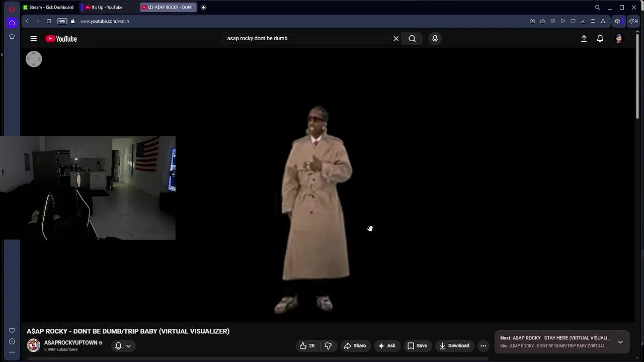The height and width of the screenshot is (362, 644).
Task: Click the heart icon at sidebar bottom
Action: (x=12, y=330)
